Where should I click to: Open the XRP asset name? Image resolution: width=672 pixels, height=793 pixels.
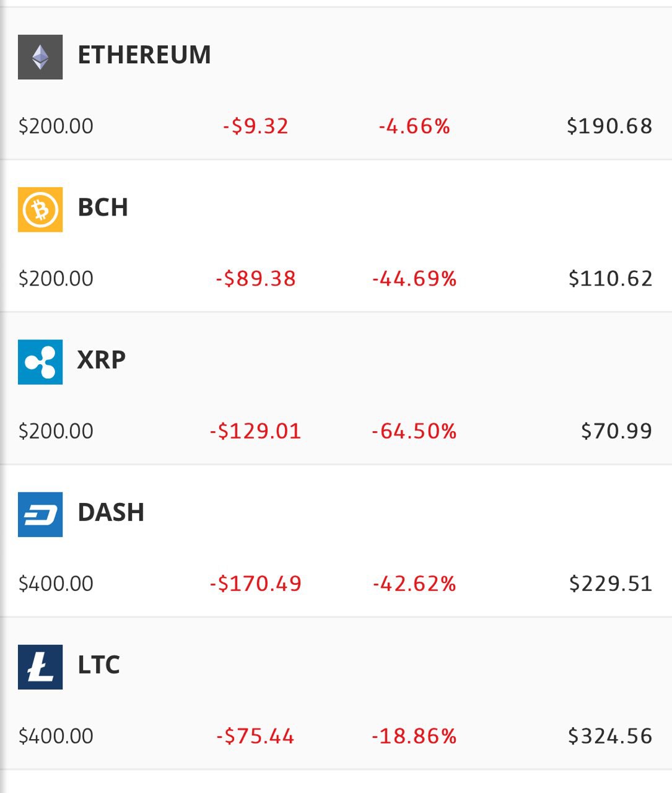click(x=102, y=360)
